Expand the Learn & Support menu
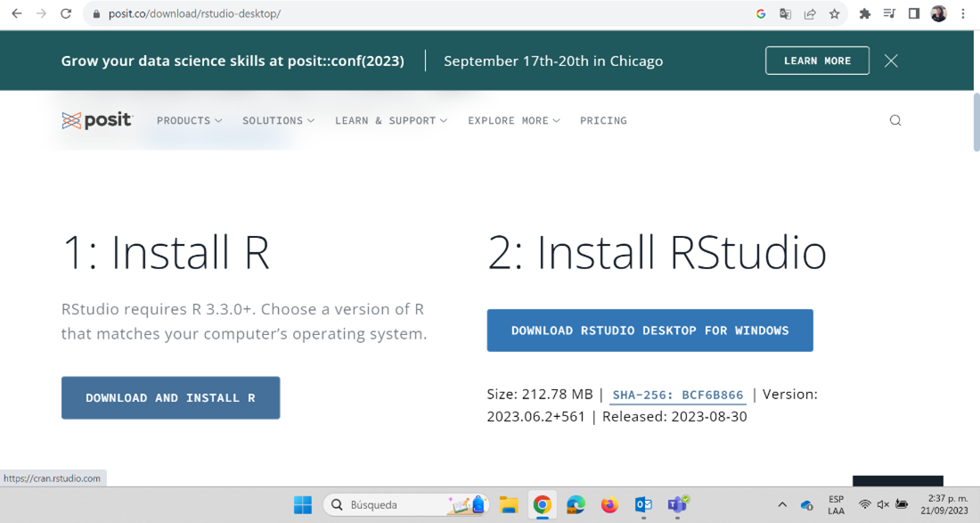 [x=391, y=120]
